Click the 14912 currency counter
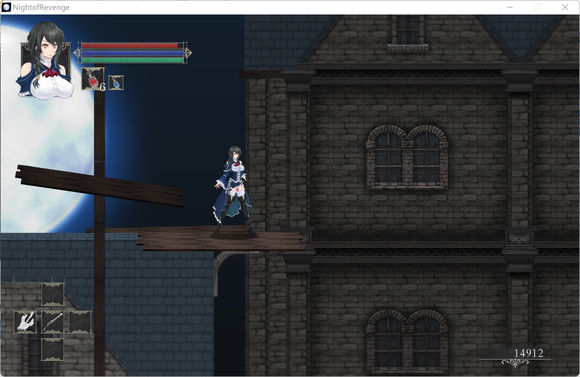Viewport: 580px width, 377px height. tap(529, 353)
